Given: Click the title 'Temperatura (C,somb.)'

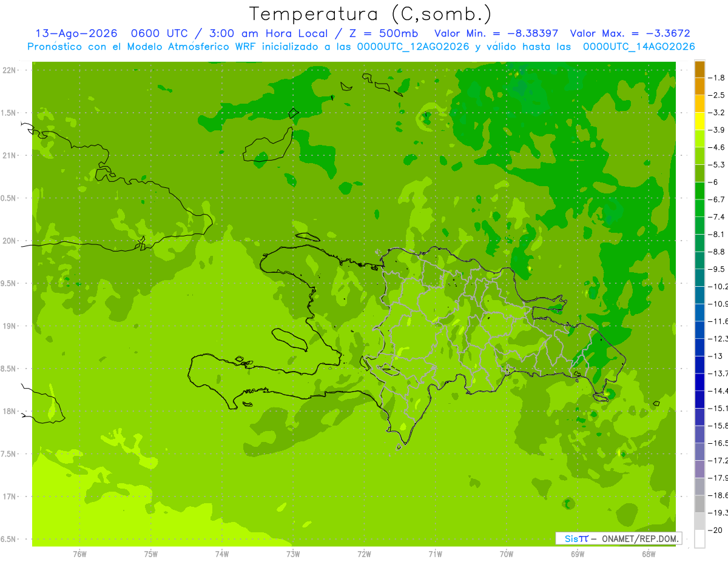Looking at the screenshot, I should 370,14.
